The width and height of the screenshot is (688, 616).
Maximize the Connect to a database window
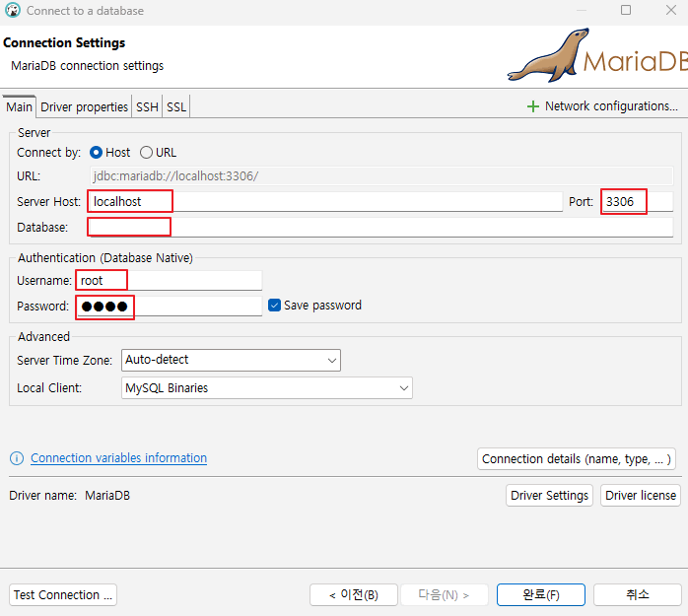(x=626, y=10)
